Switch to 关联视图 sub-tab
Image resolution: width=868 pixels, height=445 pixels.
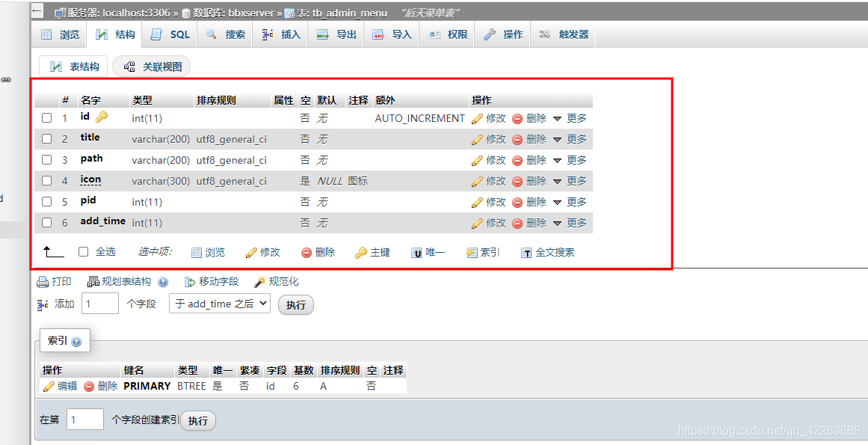(x=152, y=67)
